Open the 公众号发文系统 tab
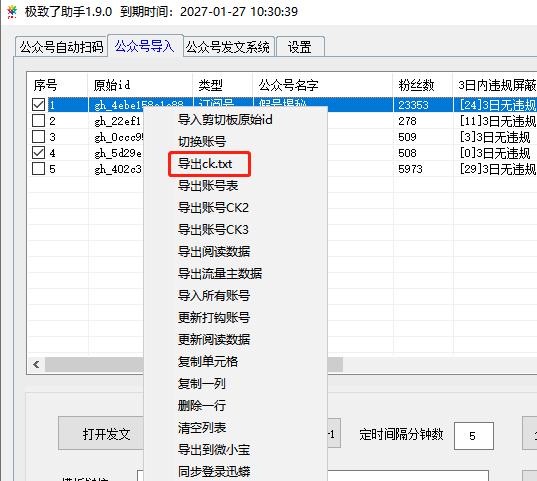The width and height of the screenshot is (537, 481). pos(228,47)
